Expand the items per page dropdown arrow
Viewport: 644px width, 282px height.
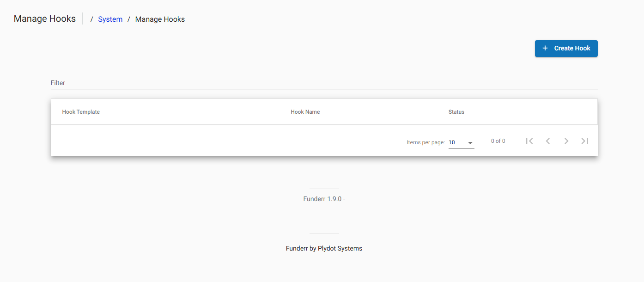pyautogui.click(x=470, y=143)
